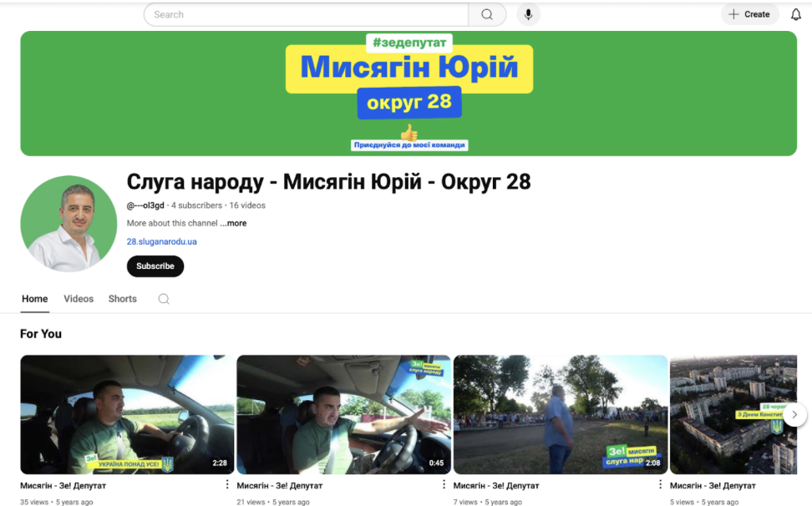Open options menu for first video
The image size is (812, 506).
point(227,484)
